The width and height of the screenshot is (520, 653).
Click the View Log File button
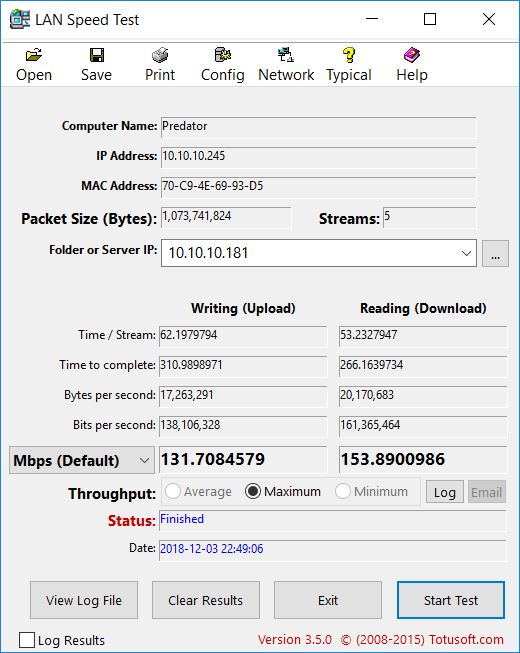tap(84, 600)
